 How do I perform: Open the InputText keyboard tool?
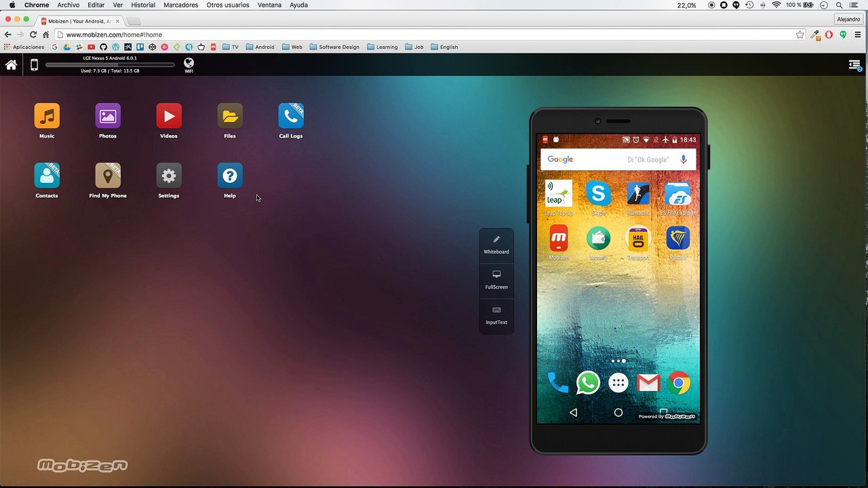[496, 316]
